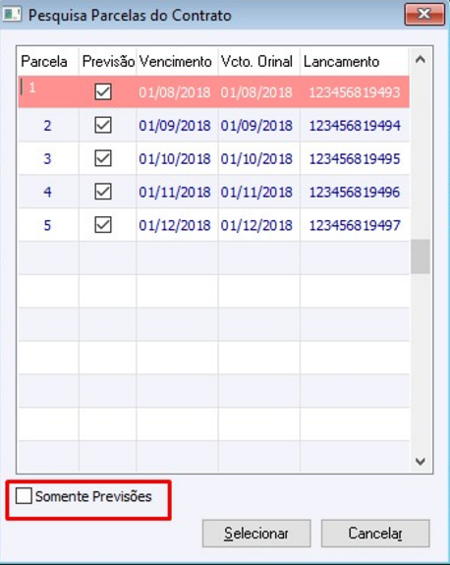Select row with lancamento 123456819494
450x565 pixels.
click(x=214, y=125)
